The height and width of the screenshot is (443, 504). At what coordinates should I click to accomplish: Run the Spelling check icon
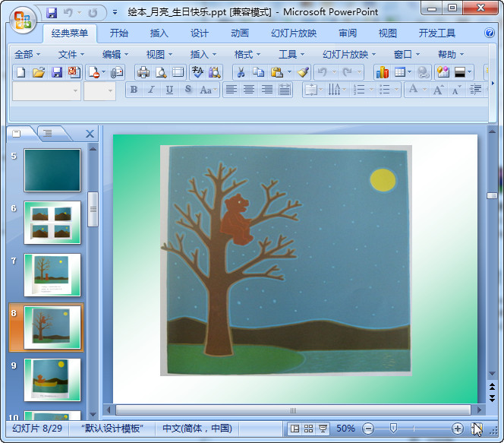click(197, 72)
